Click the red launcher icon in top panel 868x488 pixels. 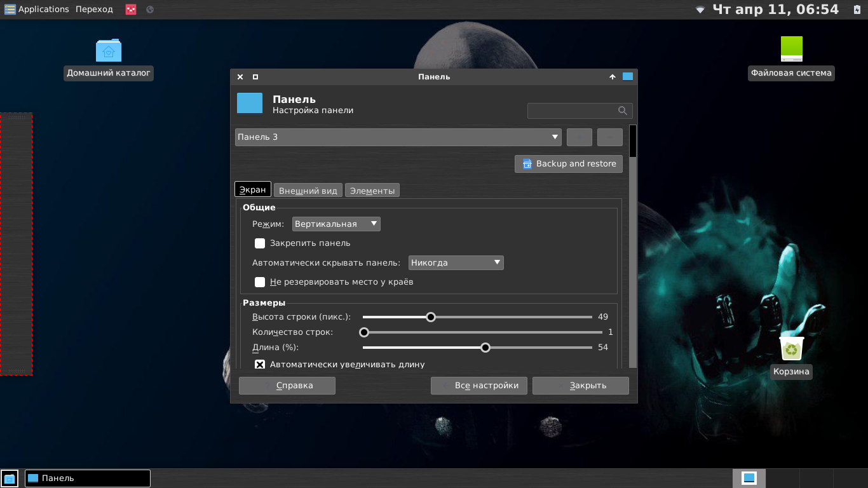(131, 10)
